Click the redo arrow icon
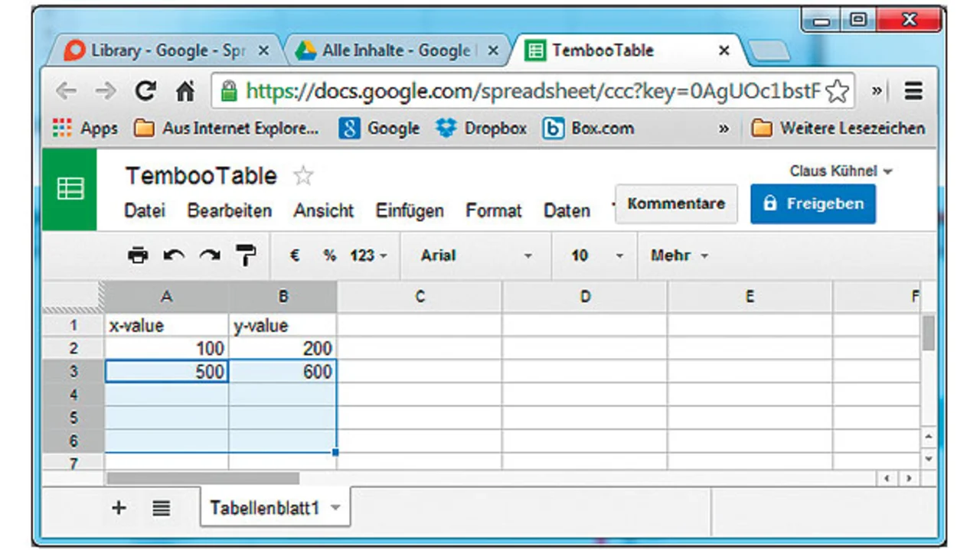Screen dimensions: 980x550 tap(209, 255)
